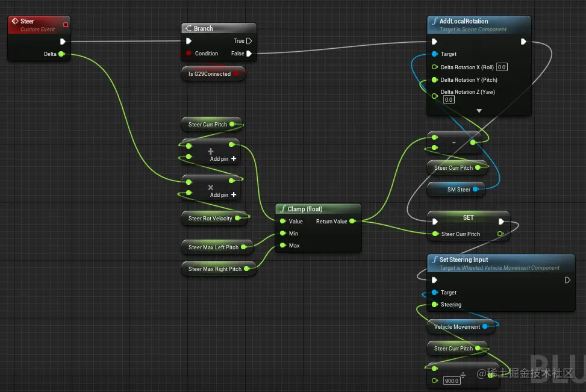Click the red delegate pin on Steer event
The image size is (586, 392).
[66, 25]
